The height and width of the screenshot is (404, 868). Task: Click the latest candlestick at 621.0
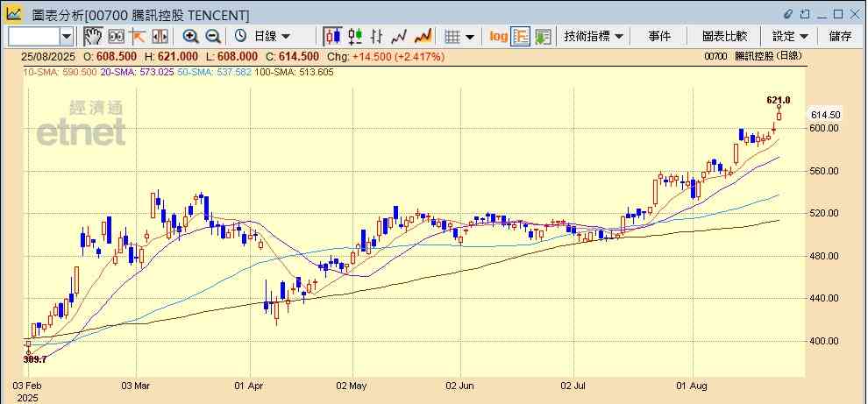[x=779, y=113]
